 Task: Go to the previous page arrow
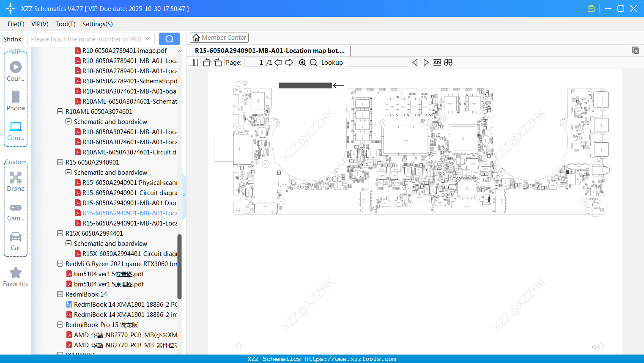click(x=278, y=63)
